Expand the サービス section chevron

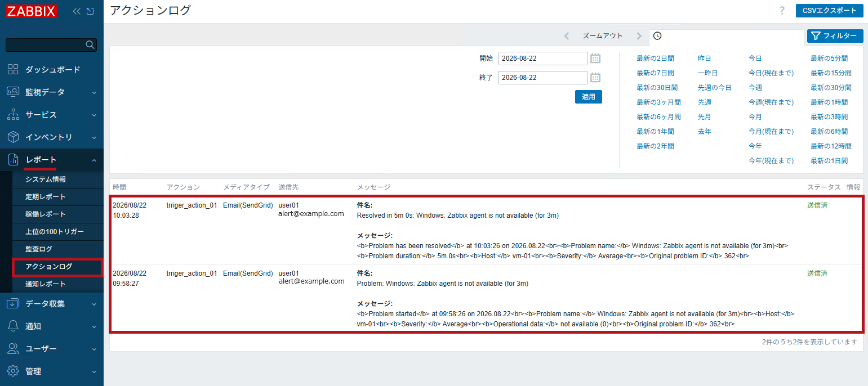pos(94,115)
